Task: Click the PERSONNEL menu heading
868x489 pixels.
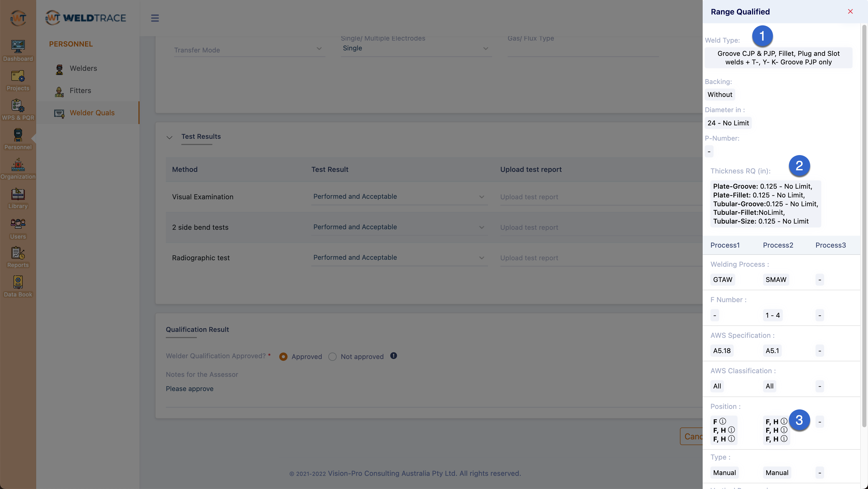Action: pyautogui.click(x=71, y=44)
